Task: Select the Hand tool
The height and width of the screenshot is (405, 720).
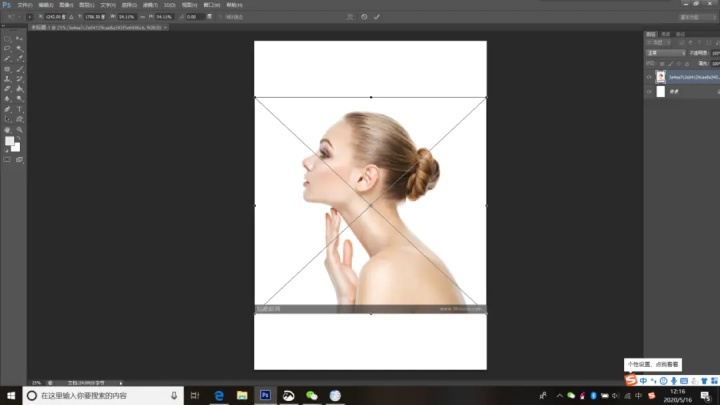Action: [x=7, y=130]
